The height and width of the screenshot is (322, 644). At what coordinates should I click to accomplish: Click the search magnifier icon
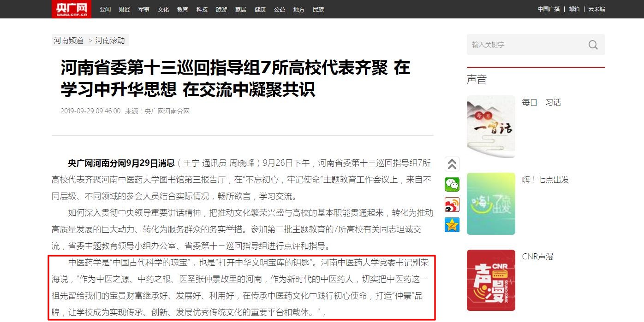click(x=593, y=45)
